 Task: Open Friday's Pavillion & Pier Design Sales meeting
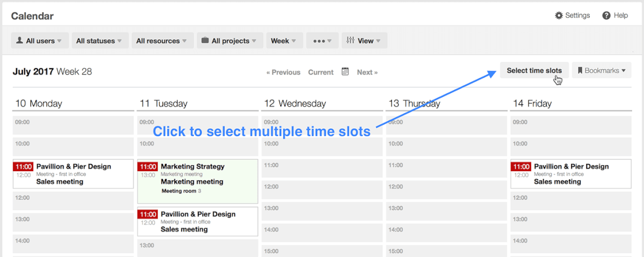point(571,174)
